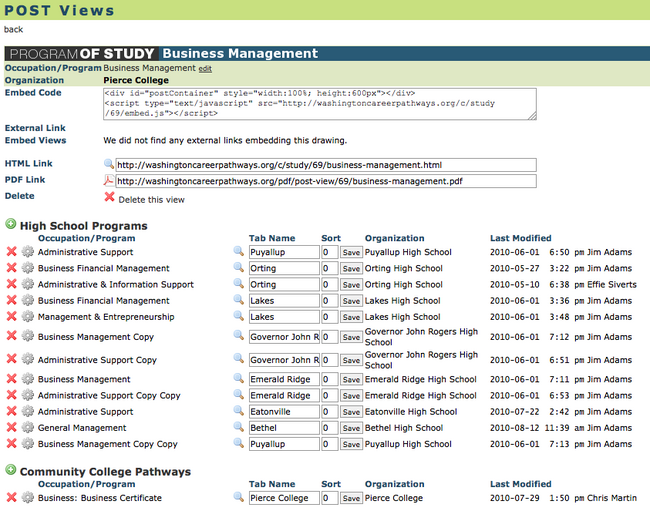The height and width of the screenshot is (511, 650).
Task: Preview Administrative & Information Support with magnifier
Action: tap(238, 283)
